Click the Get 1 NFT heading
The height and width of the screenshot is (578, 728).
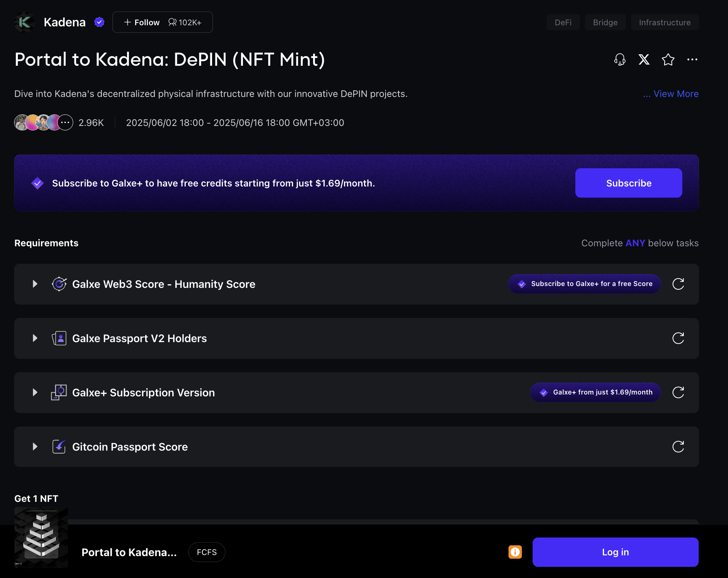(x=36, y=499)
